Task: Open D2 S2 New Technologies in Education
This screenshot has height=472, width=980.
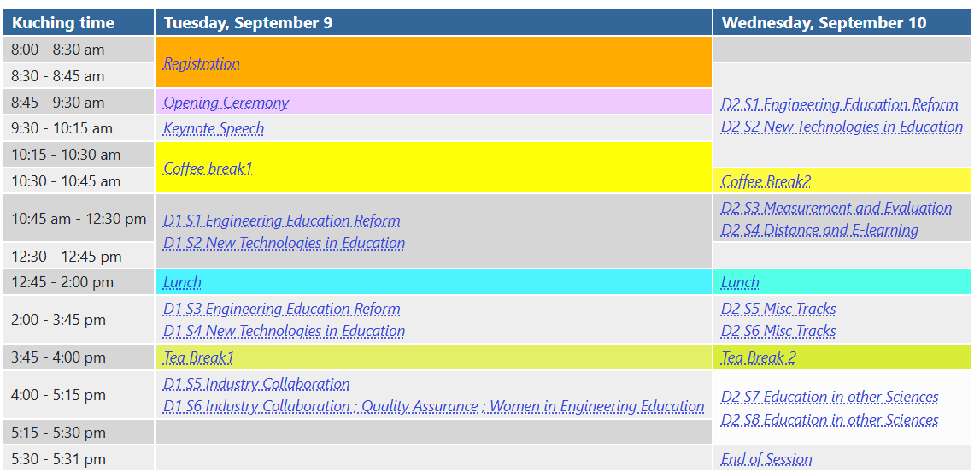Action: pos(842,127)
